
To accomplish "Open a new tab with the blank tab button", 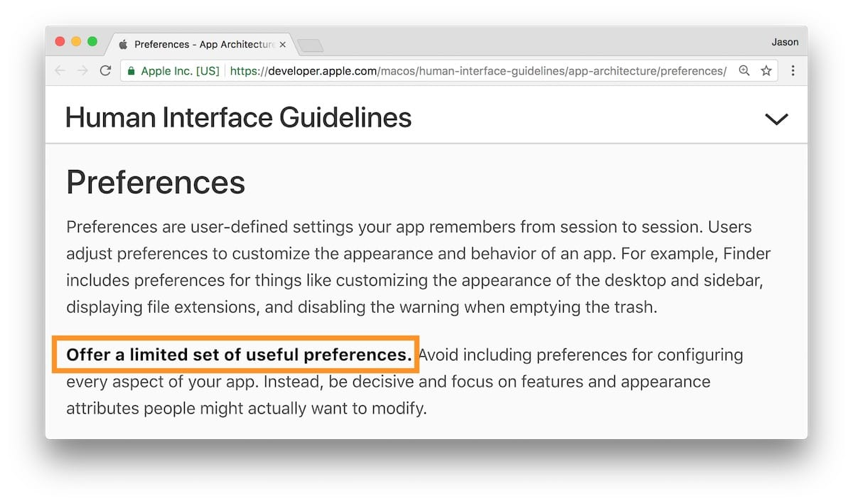I will [x=310, y=45].
